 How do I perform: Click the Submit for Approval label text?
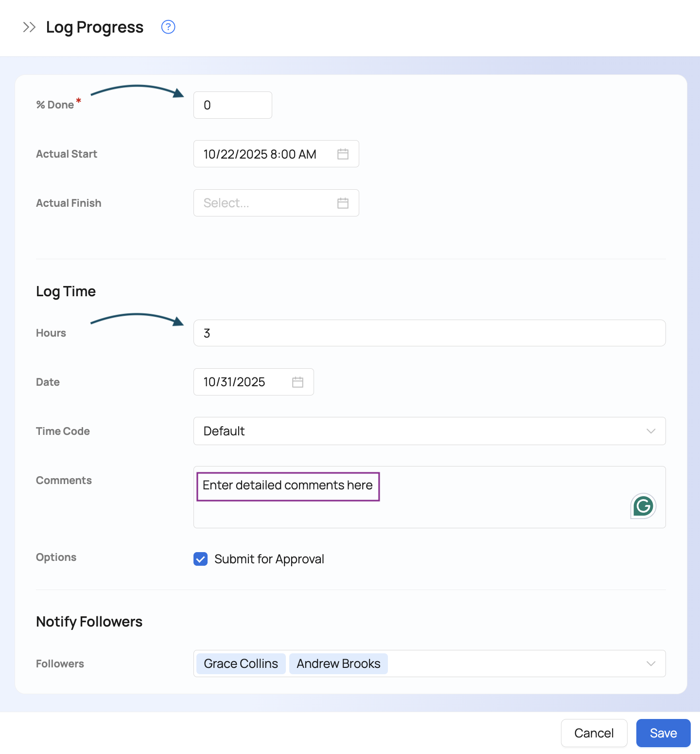(x=269, y=559)
